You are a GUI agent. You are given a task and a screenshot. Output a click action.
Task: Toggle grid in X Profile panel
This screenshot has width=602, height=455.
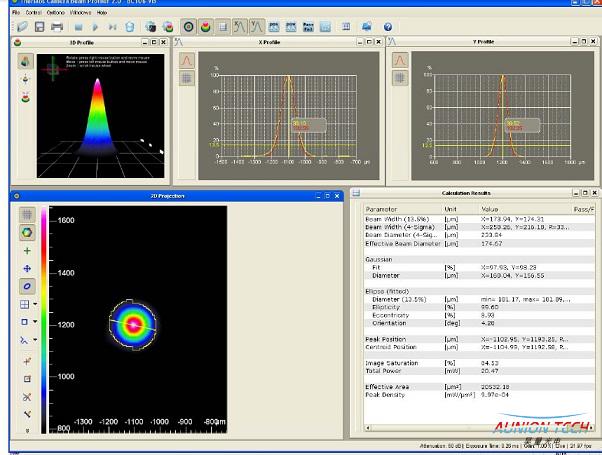(187, 78)
